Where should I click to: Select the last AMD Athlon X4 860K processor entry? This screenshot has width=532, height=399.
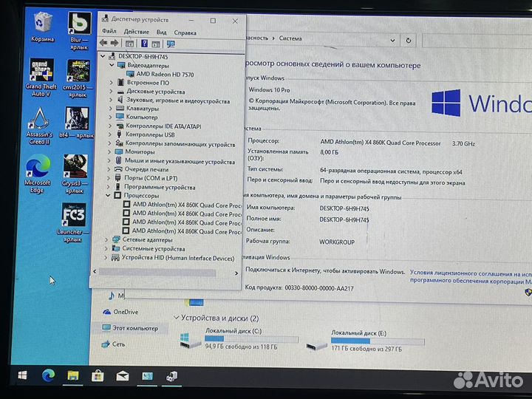coord(182,231)
